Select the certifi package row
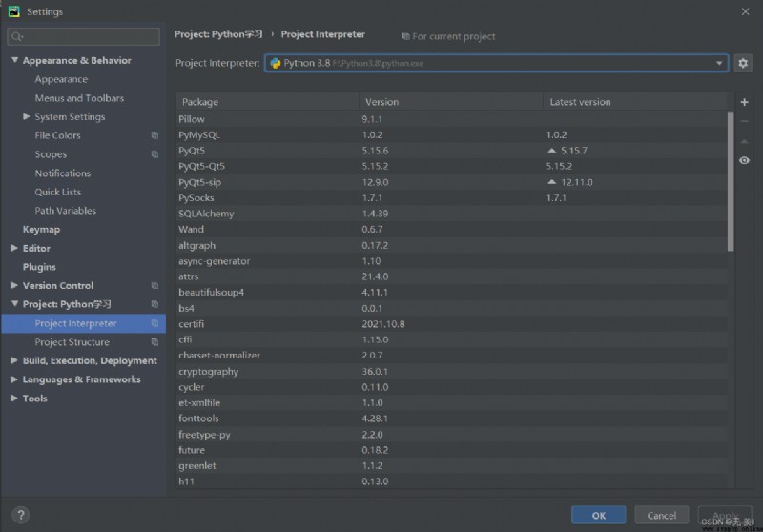 [451, 324]
